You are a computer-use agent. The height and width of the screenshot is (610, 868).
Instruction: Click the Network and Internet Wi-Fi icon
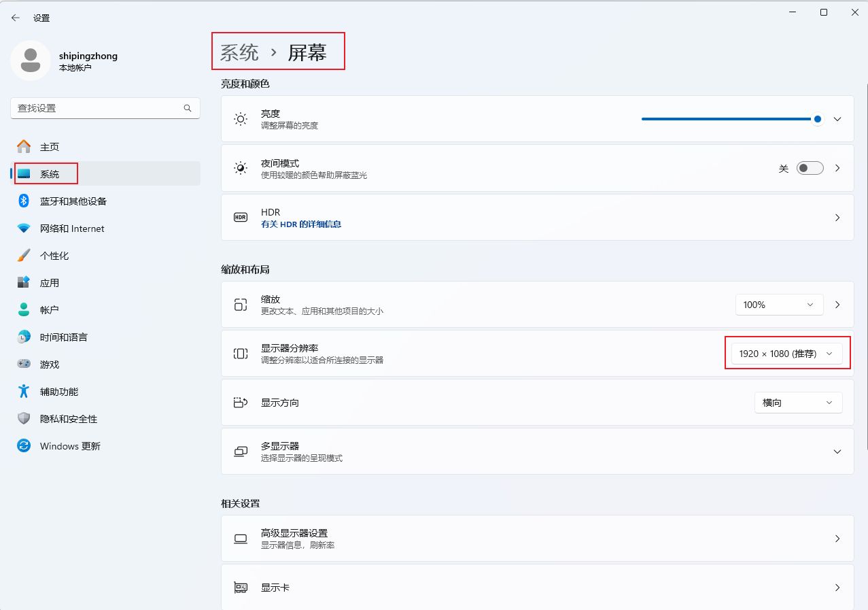click(24, 228)
